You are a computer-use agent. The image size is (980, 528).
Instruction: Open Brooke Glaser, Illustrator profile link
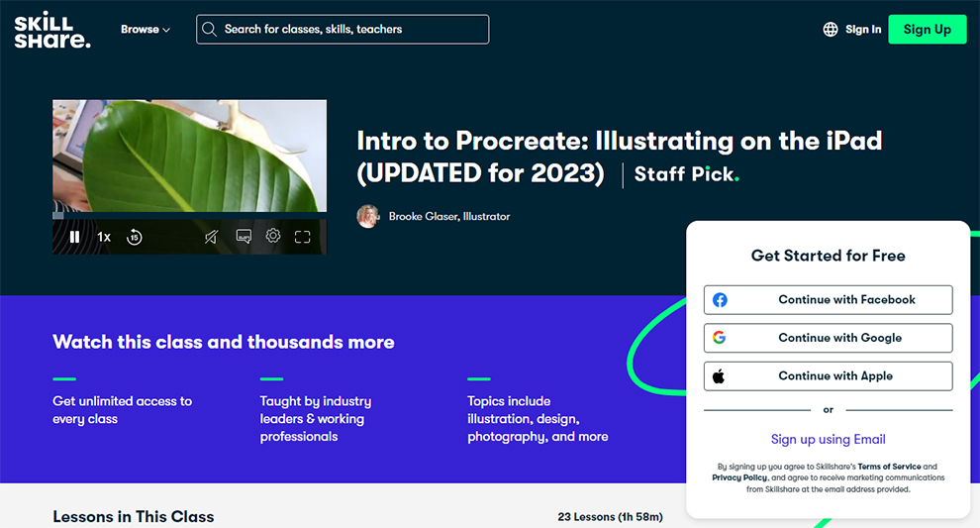point(449,217)
